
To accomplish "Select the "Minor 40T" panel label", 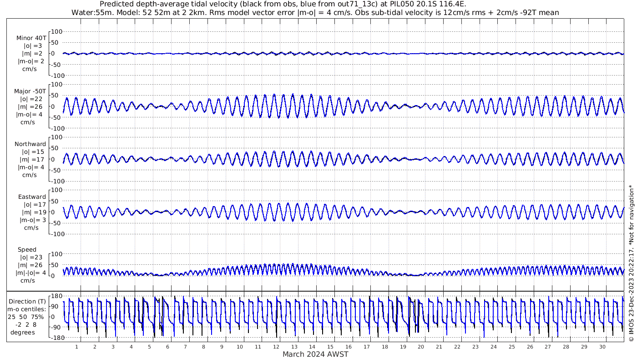I will coord(31,38).
